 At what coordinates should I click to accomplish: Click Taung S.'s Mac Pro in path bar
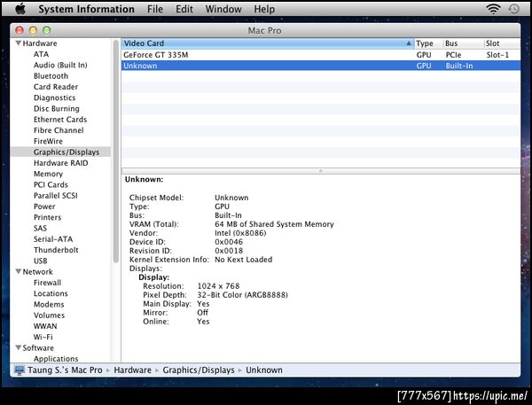(x=65, y=370)
